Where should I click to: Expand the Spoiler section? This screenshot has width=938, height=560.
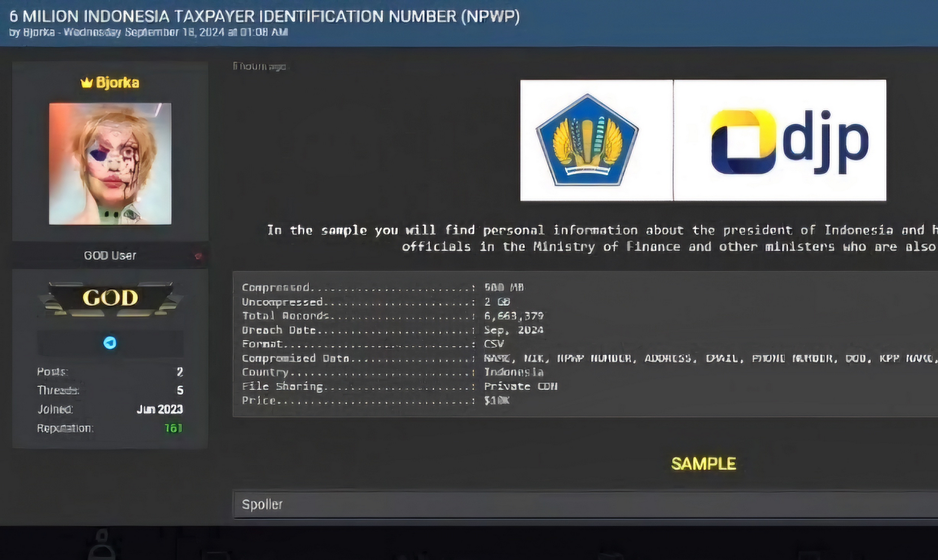click(x=262, y=504)
